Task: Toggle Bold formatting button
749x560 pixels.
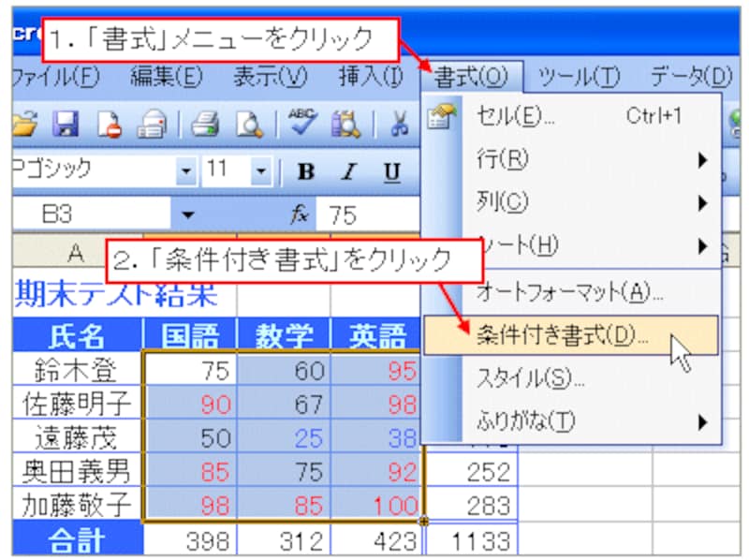Action: point(306,171)
